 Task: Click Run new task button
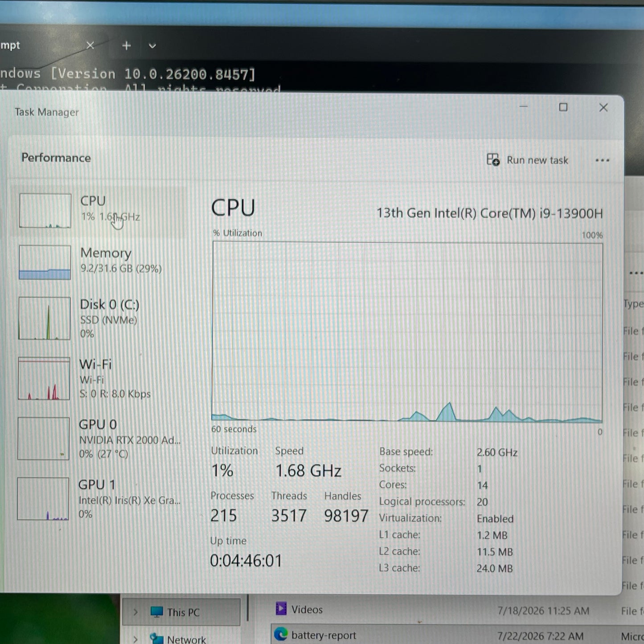pyautogui.click(x=527, y=160)
